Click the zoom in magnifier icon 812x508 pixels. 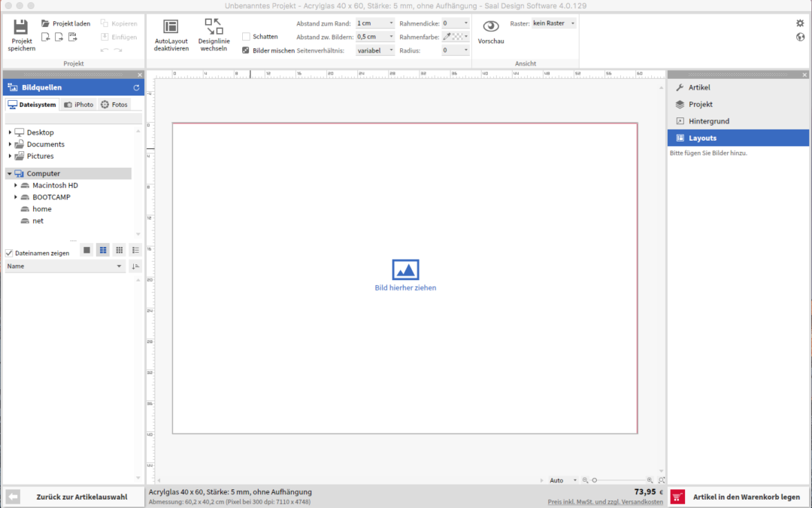coord(650,480)
